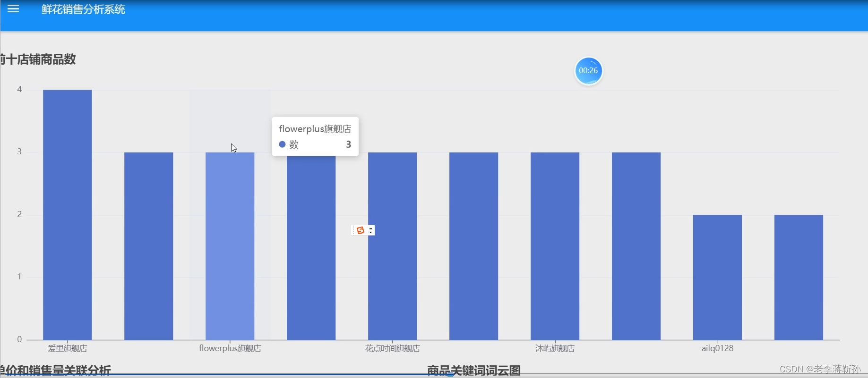Click the y-axis label 1

19,277
